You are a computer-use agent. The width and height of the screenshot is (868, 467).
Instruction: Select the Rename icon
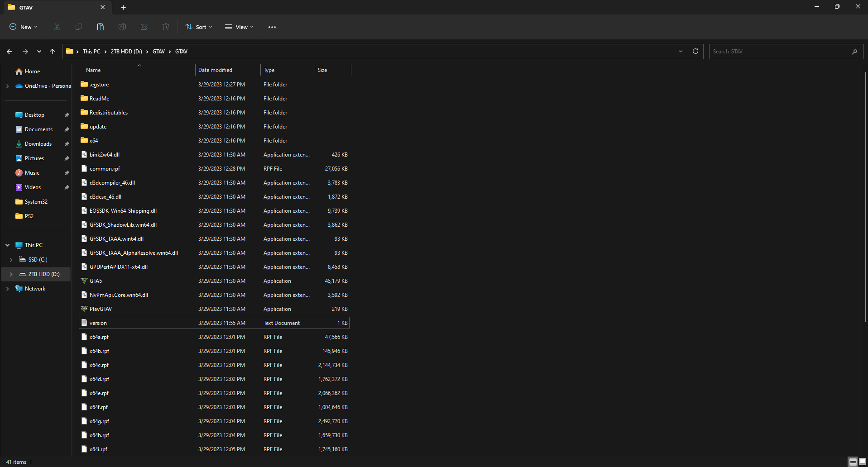click(x=122, y=27)
